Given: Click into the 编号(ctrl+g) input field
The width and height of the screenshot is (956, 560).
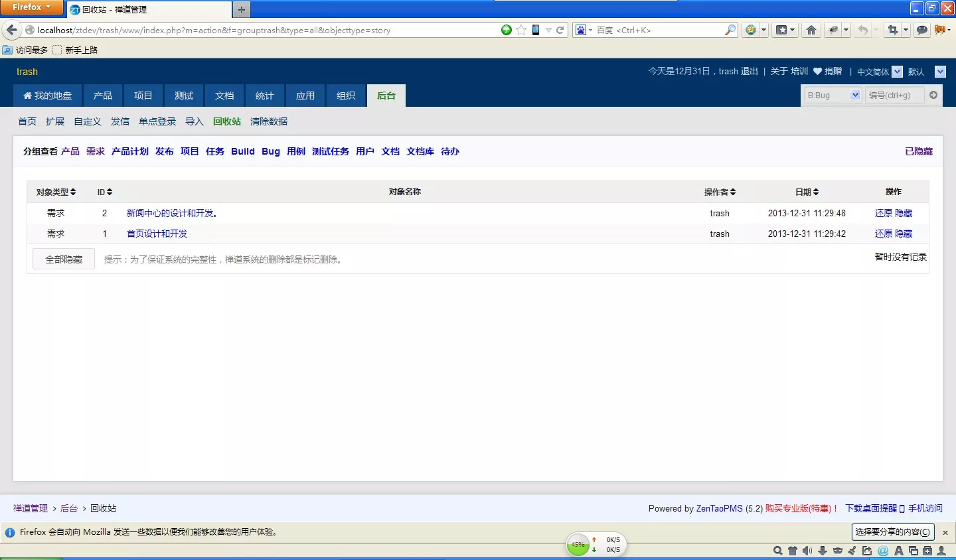Looking at the screenshot, I should click(x=894, y=95).
